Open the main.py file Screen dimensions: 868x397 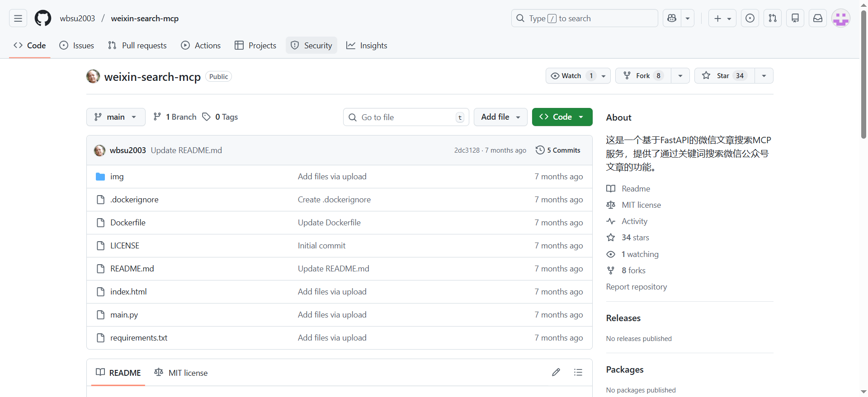pyautogui.click(x=124, y=315)
